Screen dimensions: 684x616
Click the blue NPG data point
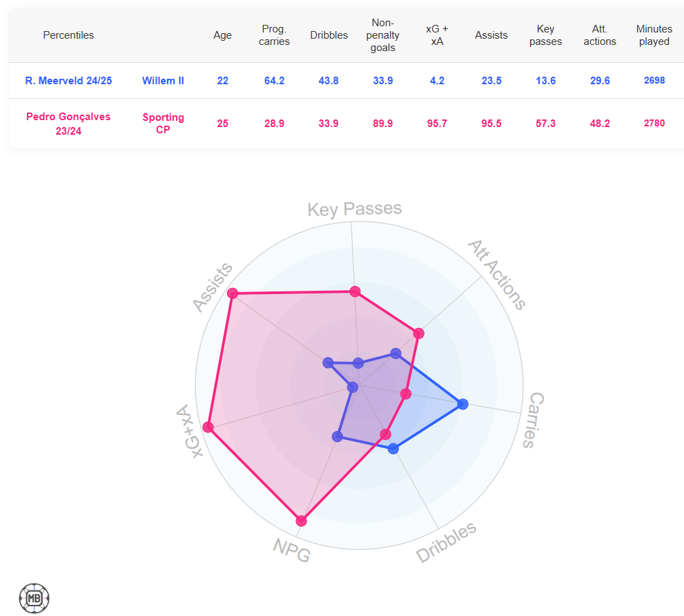point(338,436)
